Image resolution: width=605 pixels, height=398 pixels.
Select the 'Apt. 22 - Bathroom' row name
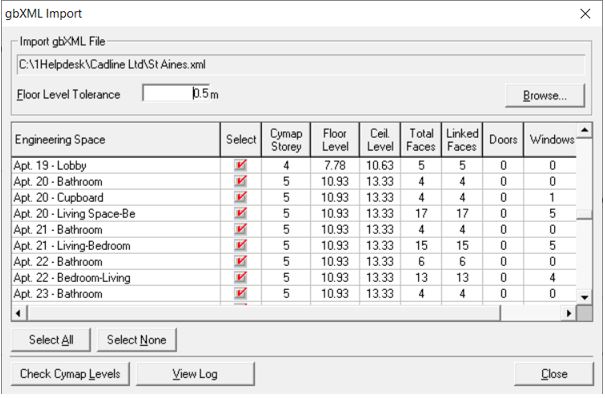(x=58, y=262)
